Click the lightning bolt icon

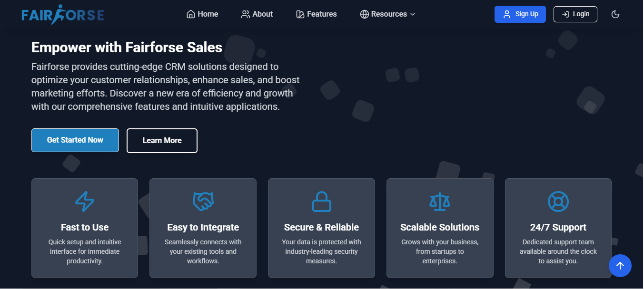point(85,202)
